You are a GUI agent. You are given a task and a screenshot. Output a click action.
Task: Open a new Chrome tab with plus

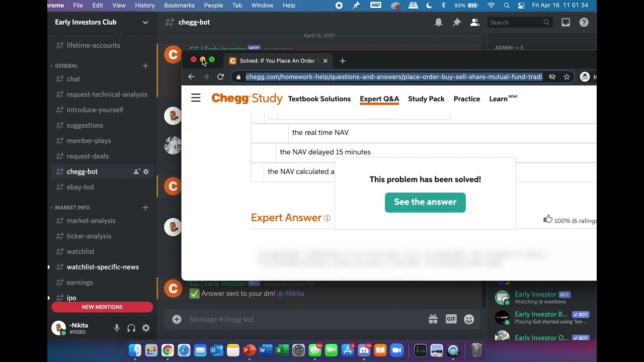click(x=343, y=61)
